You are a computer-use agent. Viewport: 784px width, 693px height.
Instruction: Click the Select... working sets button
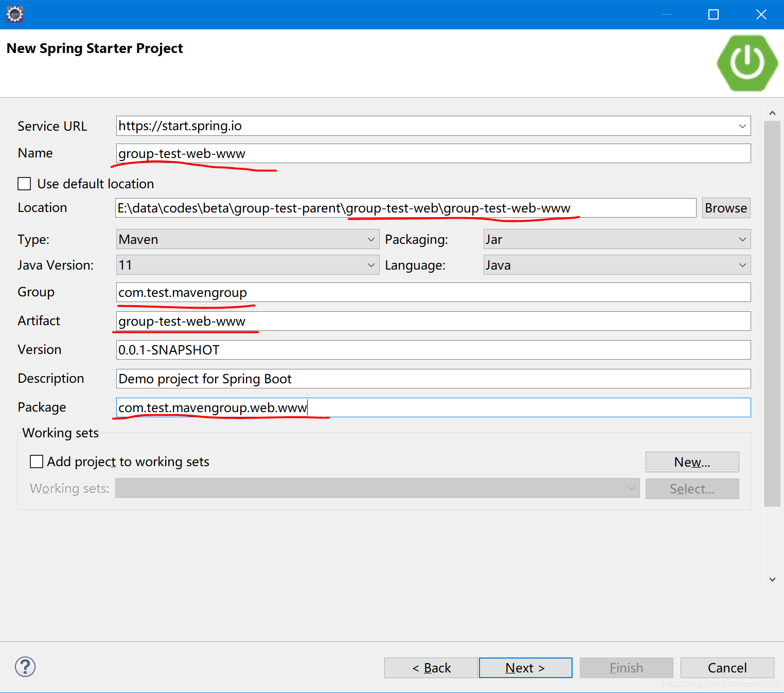coord(692,489)
